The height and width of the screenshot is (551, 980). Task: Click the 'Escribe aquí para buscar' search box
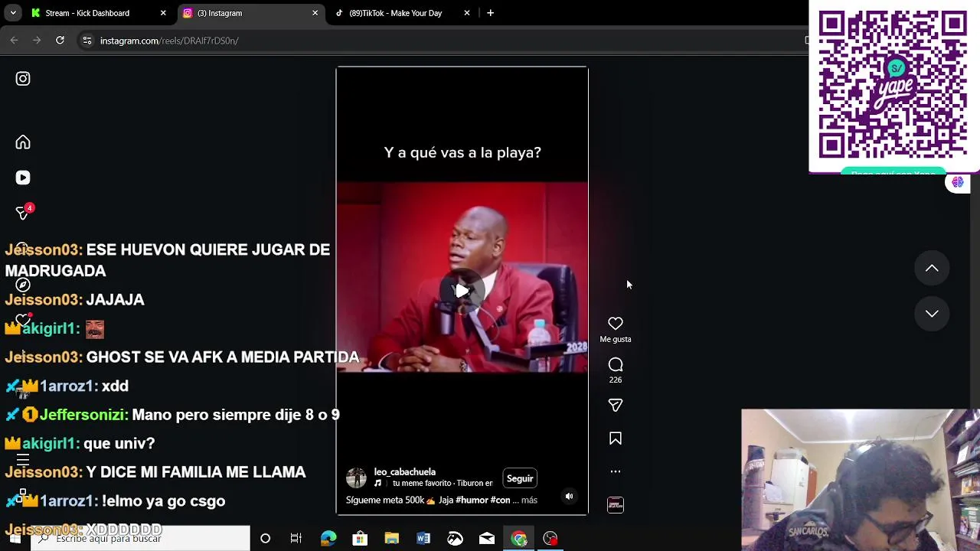click(x=141, y=539)
